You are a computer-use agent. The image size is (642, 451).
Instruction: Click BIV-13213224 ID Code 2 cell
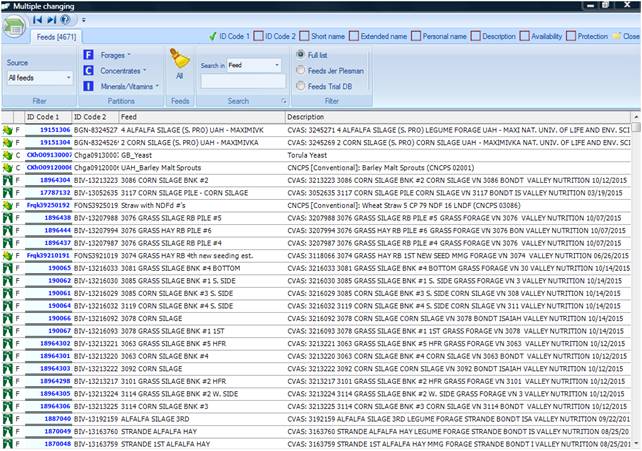pyautogui.click(x=96, y=394)
